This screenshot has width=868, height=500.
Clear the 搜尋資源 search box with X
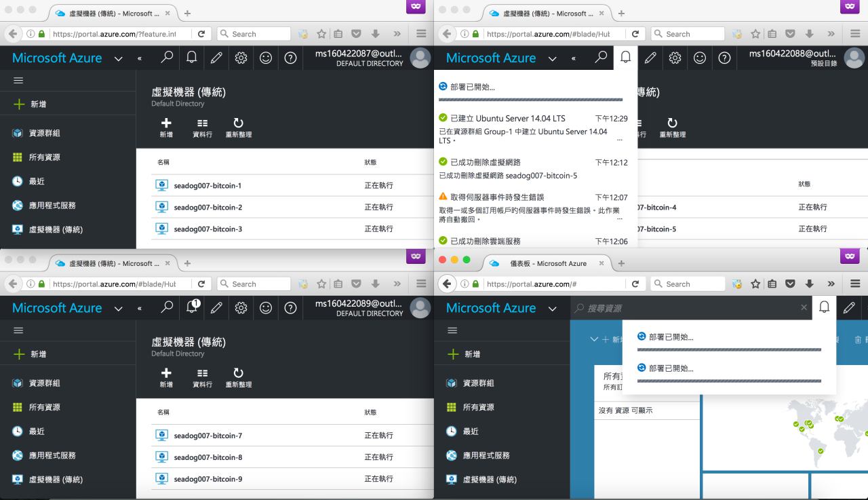804,307
